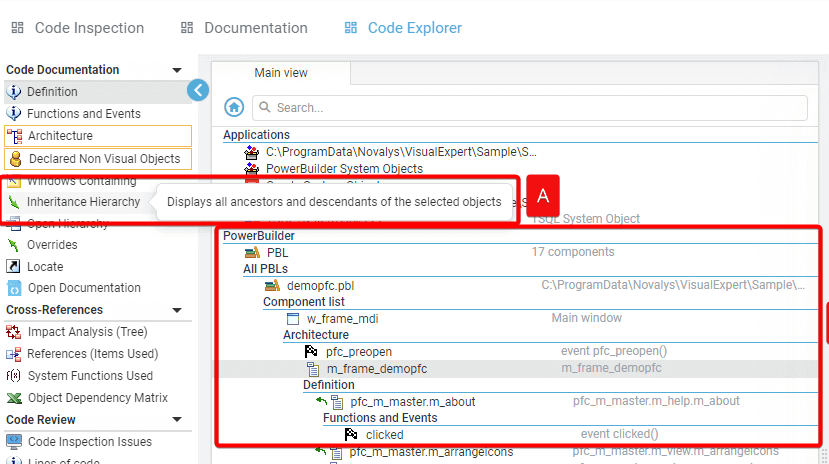Image resolution: width=829 pixels, height=464 pixels.
Task: Click the Functions and Events info icon
Action: (x=14, y=114)
